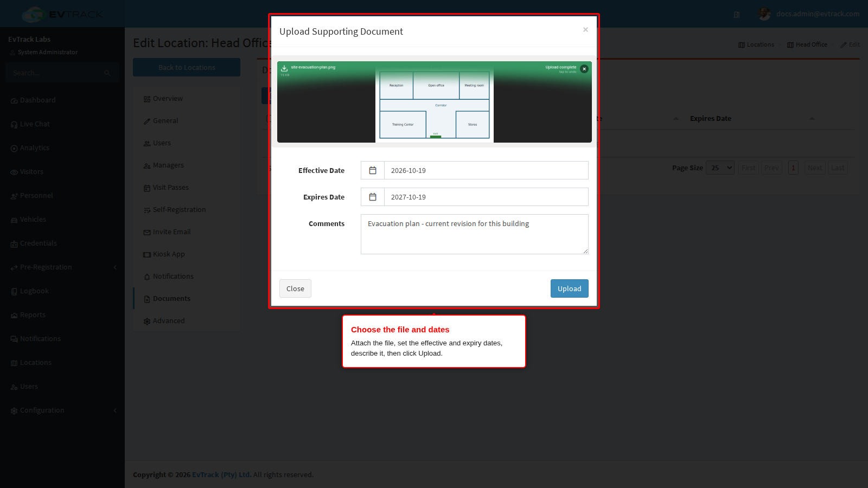Dismiss the dialog with the X at the top
The width and height of the screenshot is (868, 488).
[x=585, y=30]
